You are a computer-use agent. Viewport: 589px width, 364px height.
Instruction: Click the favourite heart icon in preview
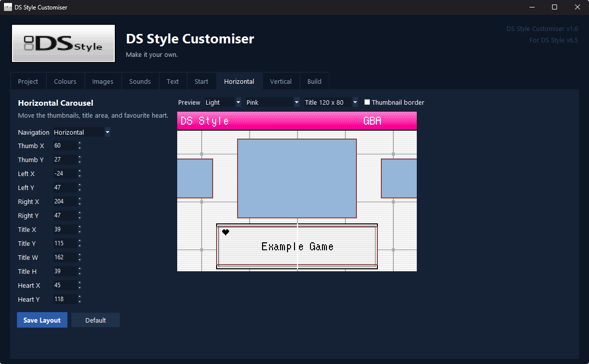coord(226,232)
